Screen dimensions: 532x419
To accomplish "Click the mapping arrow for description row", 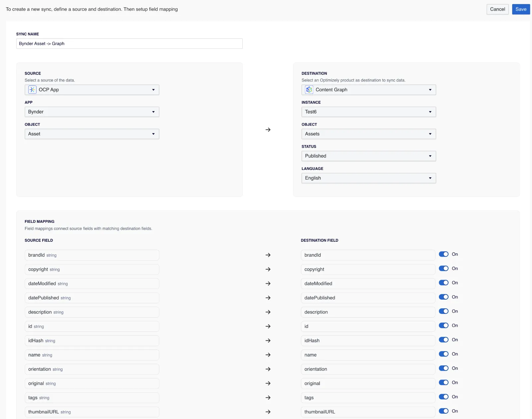I will pos(268,312).
